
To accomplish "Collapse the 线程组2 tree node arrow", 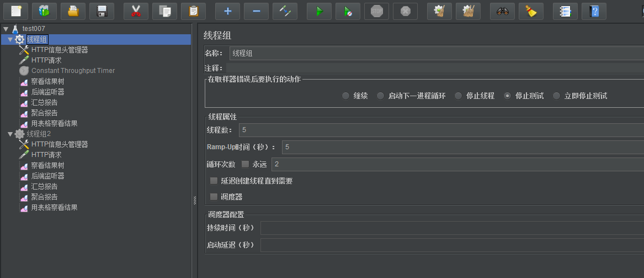I will (x=10, y=134).
